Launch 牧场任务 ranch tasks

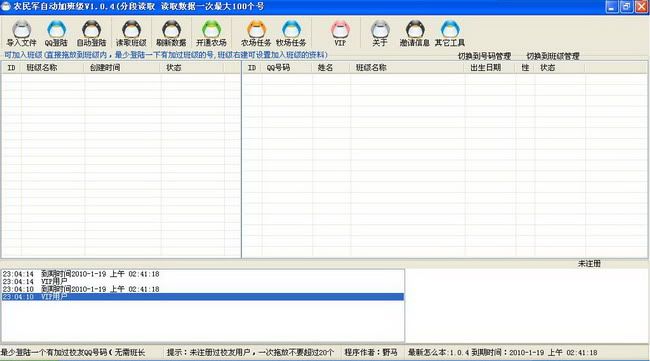click(x=291, y=34)
